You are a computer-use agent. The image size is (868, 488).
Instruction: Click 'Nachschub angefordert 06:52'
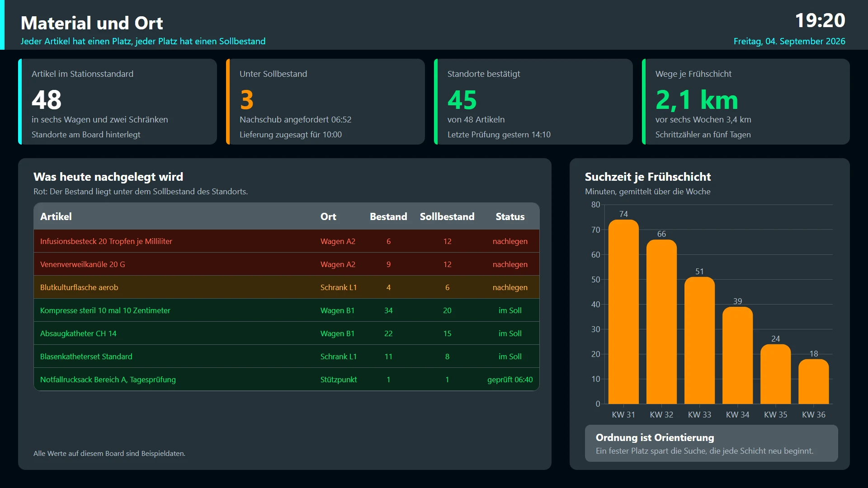[x=296, y=119]
